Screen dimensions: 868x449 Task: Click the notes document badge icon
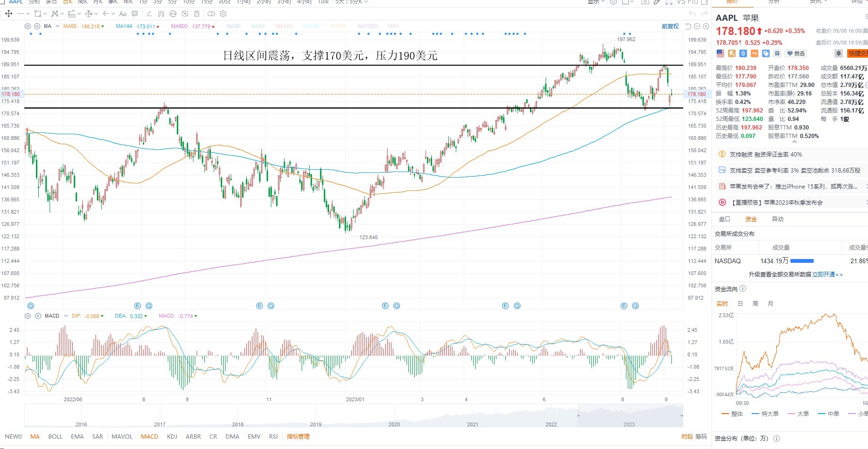(x=777, y=53)
